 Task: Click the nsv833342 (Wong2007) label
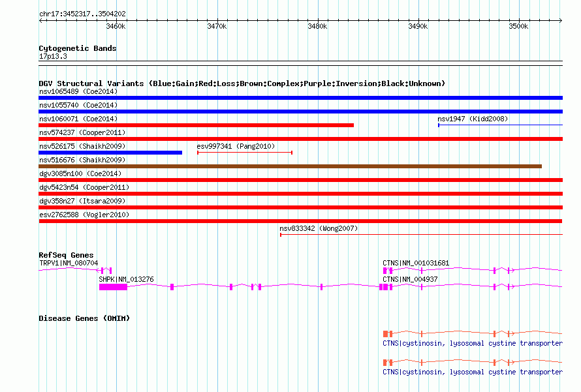click(x=319, y=228)
